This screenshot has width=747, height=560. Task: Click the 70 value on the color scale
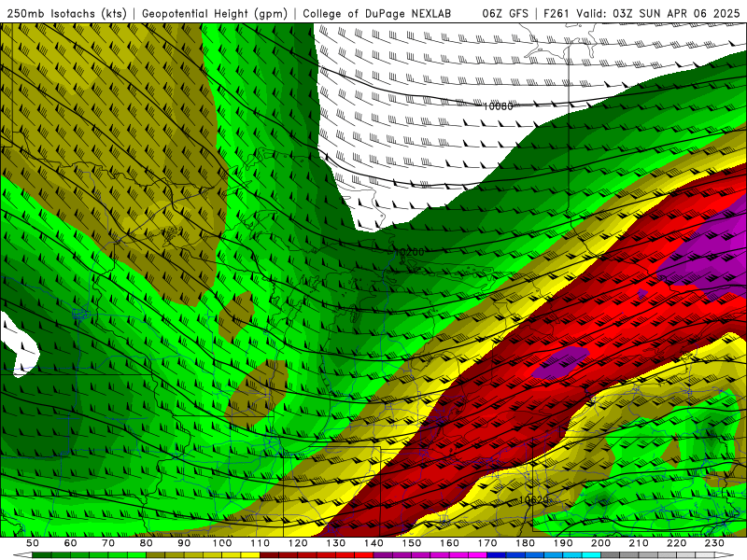click(108, 543)
